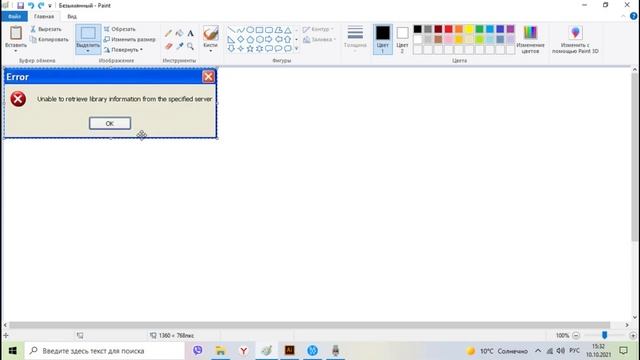Expand the Paste (Вставить) dropdown arrow
Image resolution: width=640 pixels, height=360 pixels.
tap(16, 51)
